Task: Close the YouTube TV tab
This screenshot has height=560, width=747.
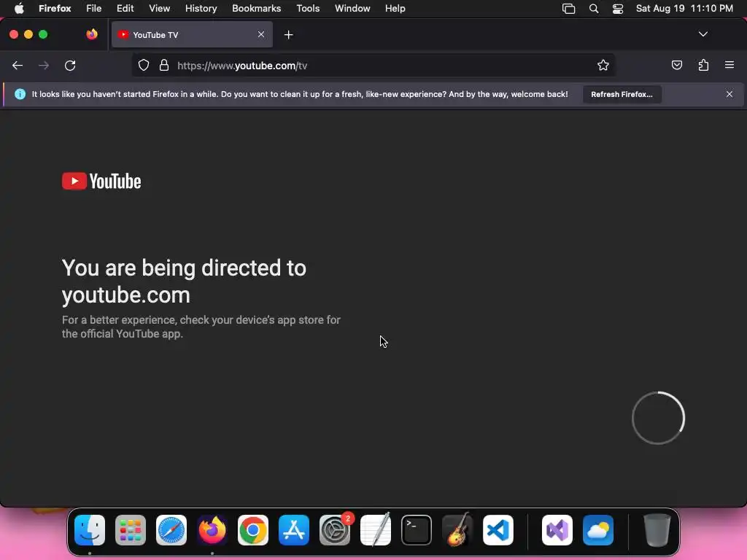Action: (x=261, y=34)
